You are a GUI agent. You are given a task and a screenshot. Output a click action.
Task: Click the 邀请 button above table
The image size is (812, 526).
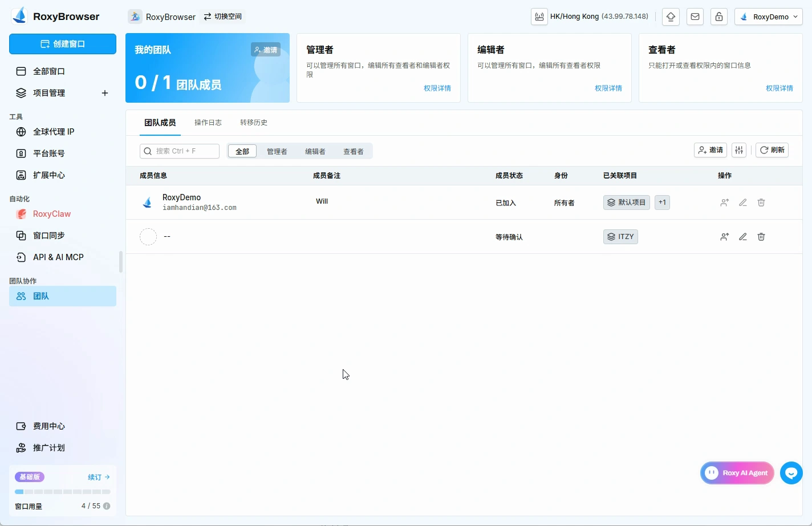(x=710, y=150)
